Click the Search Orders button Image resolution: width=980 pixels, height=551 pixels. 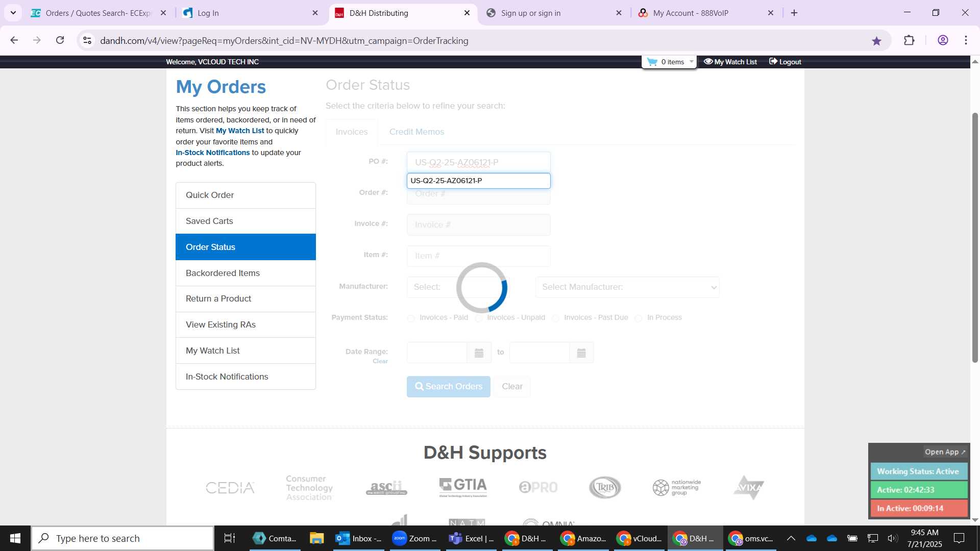coord(448,387)
